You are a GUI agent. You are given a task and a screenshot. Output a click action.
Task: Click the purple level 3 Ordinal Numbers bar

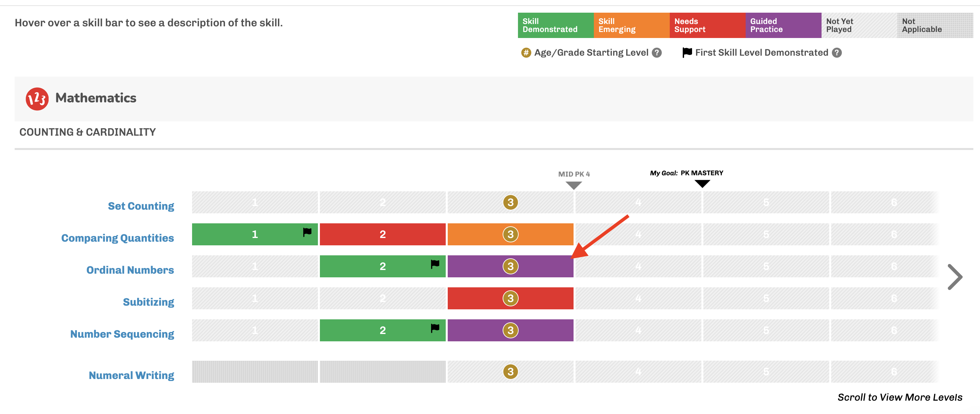510,266
